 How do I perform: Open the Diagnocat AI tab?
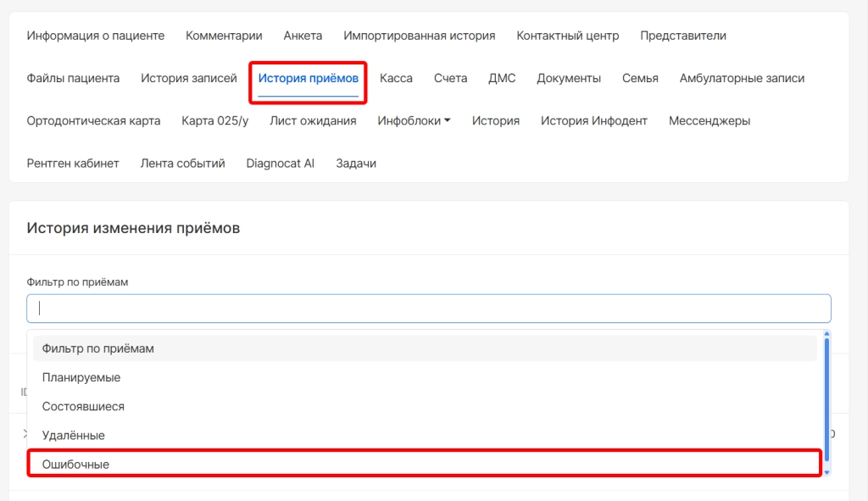click(x=280, y=163)
